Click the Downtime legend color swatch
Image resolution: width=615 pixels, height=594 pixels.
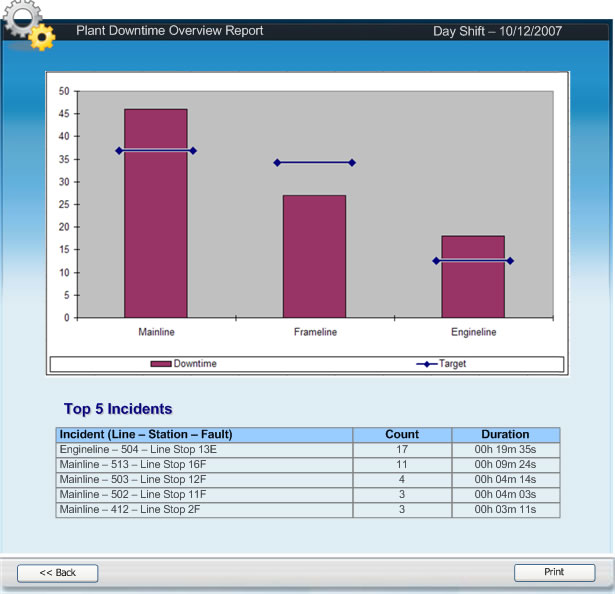click(x=161, y=364)
